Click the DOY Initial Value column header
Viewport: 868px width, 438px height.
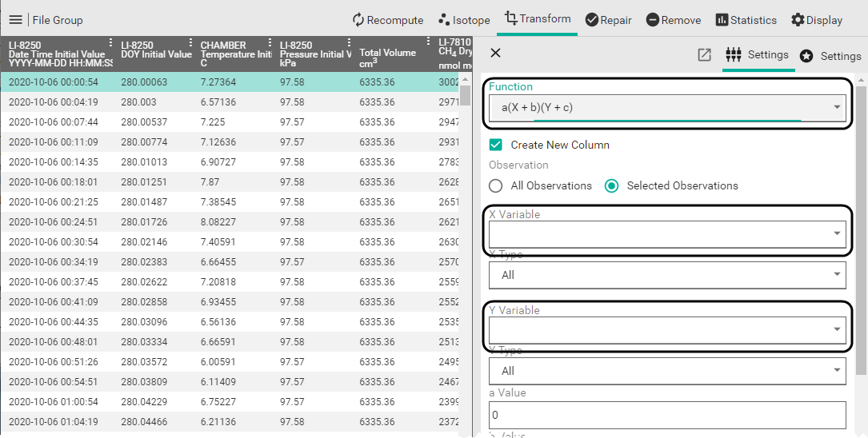[156, 50]
